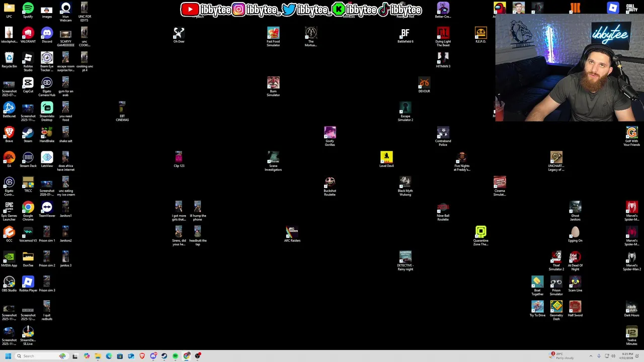Select the Buckshot Roulette shortcut
644x362 pixels.
330,187
